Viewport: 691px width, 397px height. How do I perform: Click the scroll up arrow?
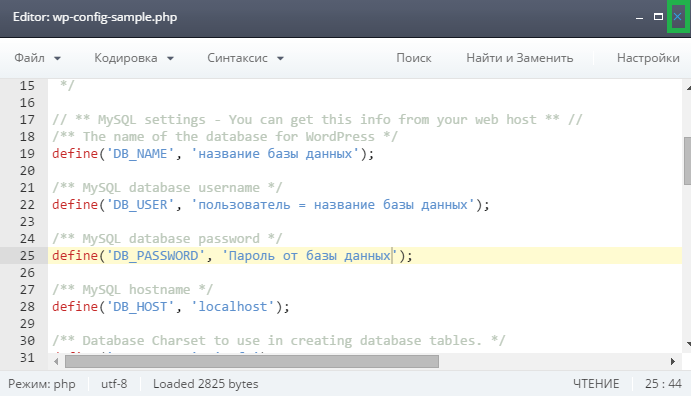[x=688, y=88]
